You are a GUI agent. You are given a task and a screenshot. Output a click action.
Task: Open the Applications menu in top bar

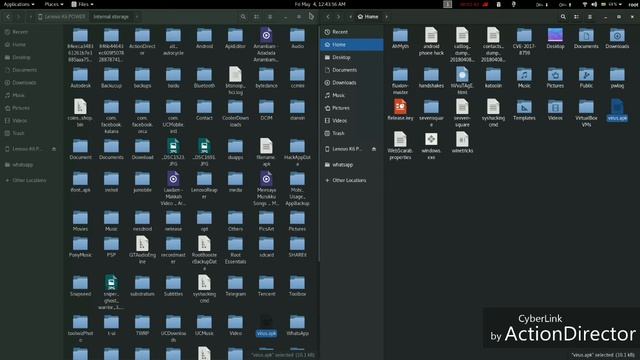click(x=19, y=4)
